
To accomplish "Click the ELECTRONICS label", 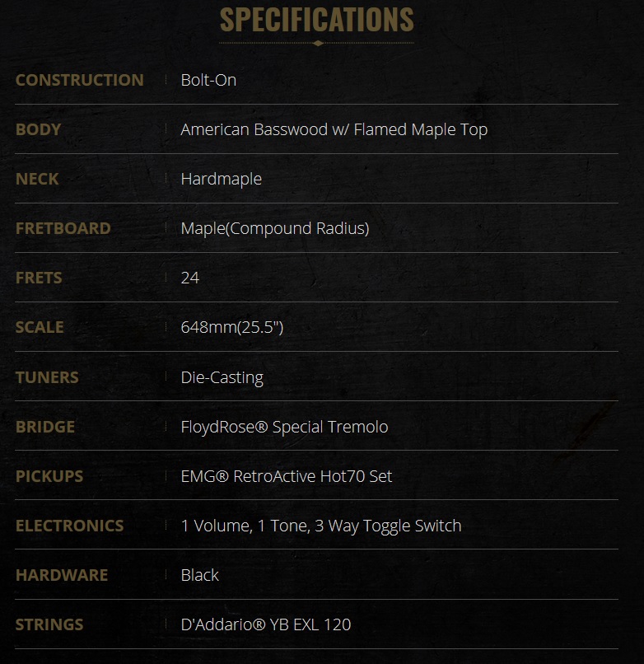I will click(69, 526).
